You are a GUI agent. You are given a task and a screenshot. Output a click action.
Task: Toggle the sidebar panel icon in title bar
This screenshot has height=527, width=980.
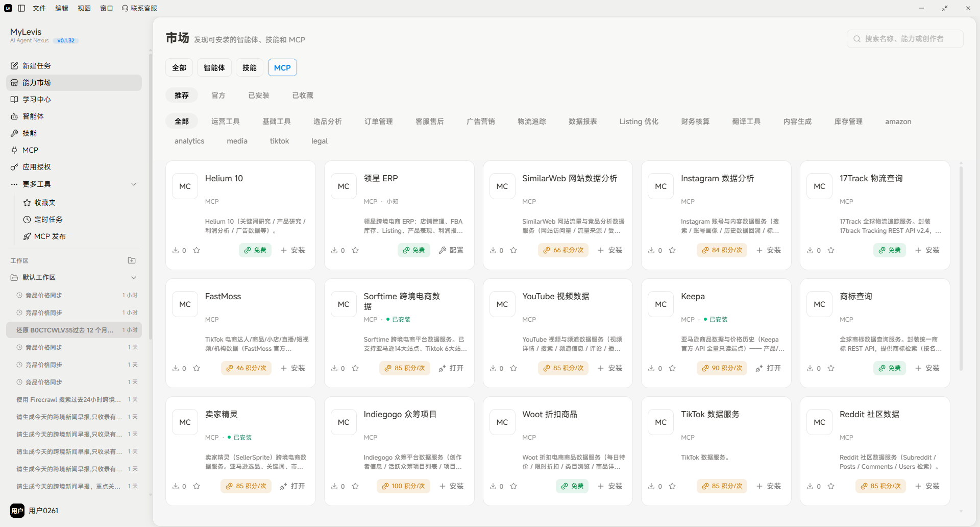[21, 8]
